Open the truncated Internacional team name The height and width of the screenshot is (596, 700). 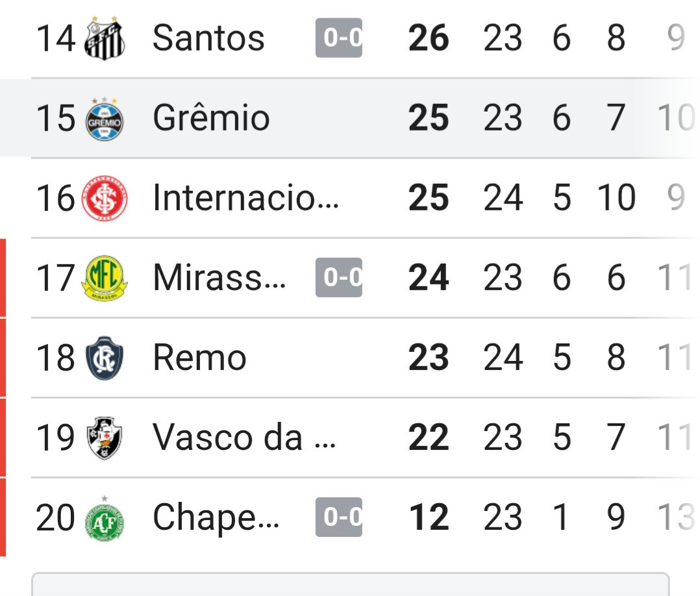tap(246, 197)
